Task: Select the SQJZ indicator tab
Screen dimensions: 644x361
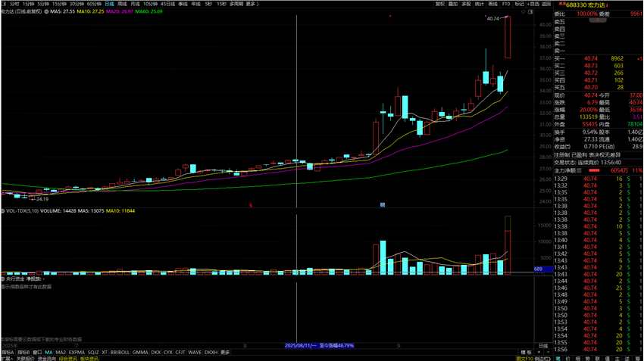Action: coord(93,353)
